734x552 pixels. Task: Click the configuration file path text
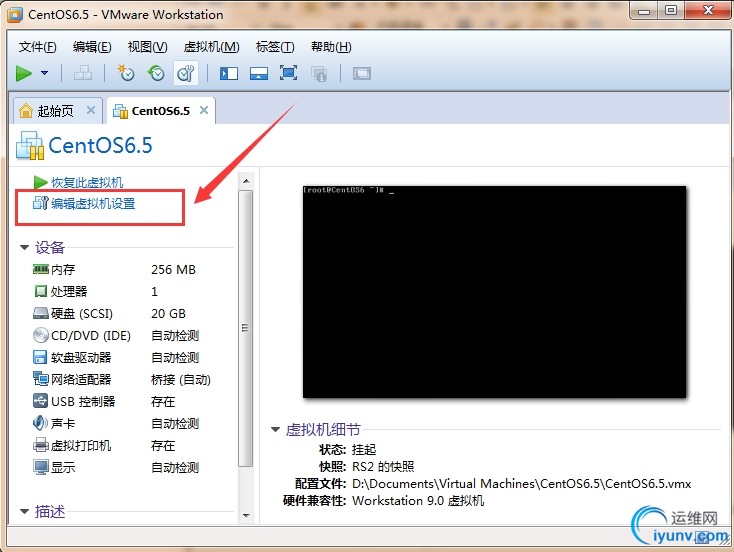[x=521, y=484]
